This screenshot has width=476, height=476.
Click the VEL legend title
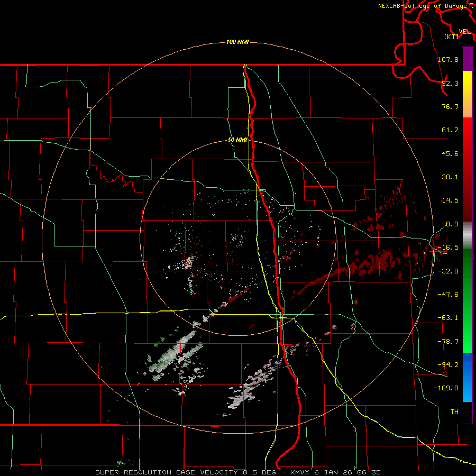(x=464, y=32)
